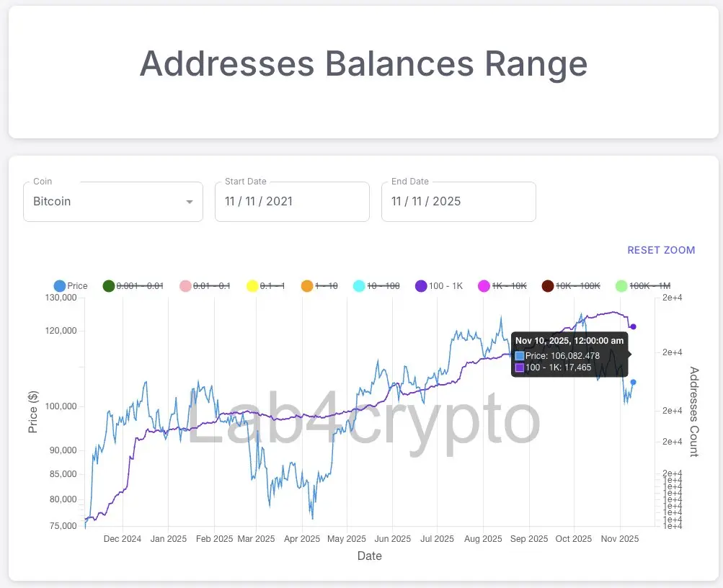
Task: Click the magenta 1K - 10K legend dot
Action: click(484, 286)
